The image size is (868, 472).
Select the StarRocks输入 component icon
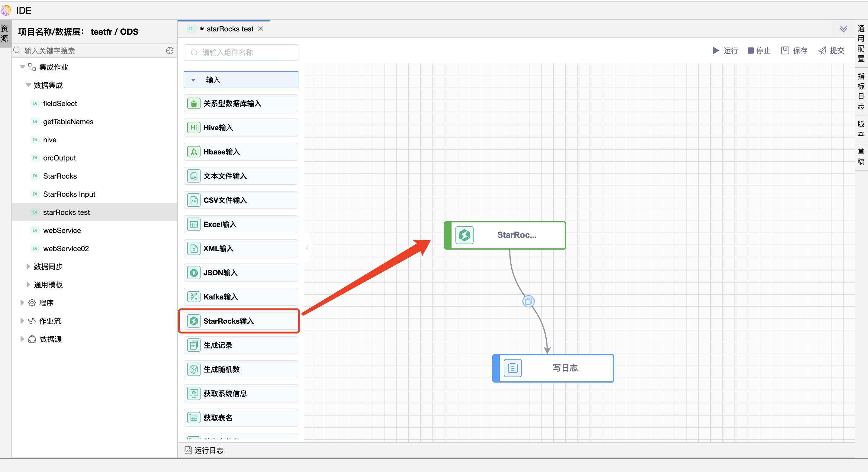click(x=194, y=321)
